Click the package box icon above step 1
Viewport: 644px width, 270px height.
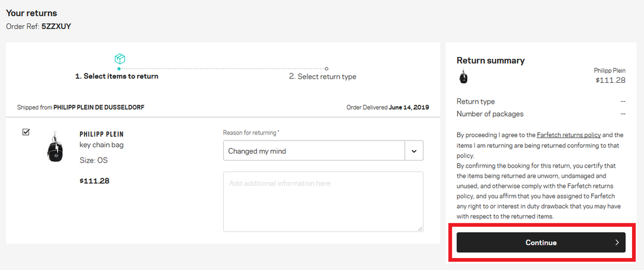[x=119, y=58]
